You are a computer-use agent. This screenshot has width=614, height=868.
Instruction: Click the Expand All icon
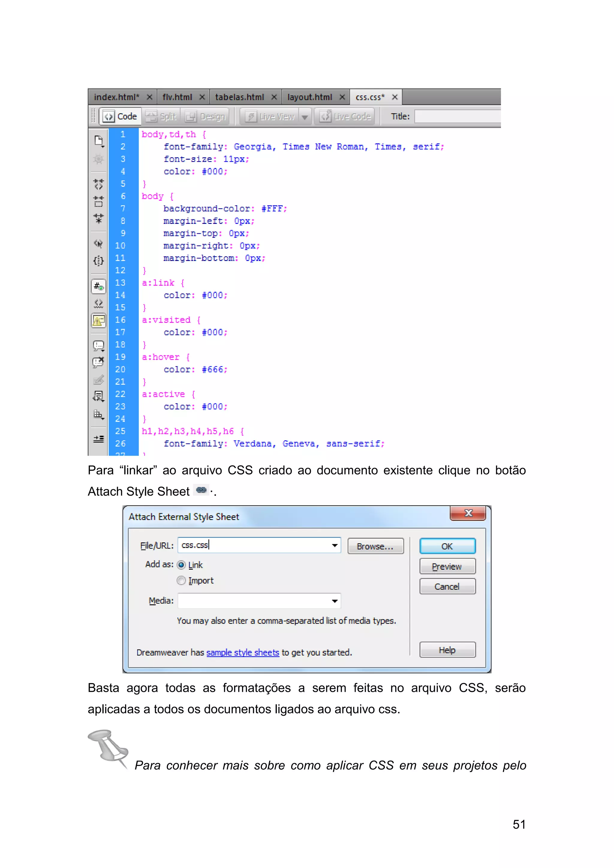[98, 218]
